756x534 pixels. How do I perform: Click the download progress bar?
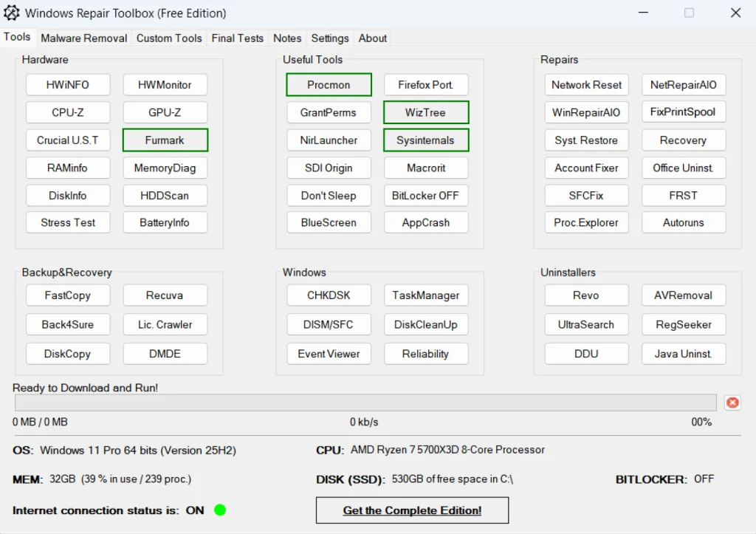(365, 402)
